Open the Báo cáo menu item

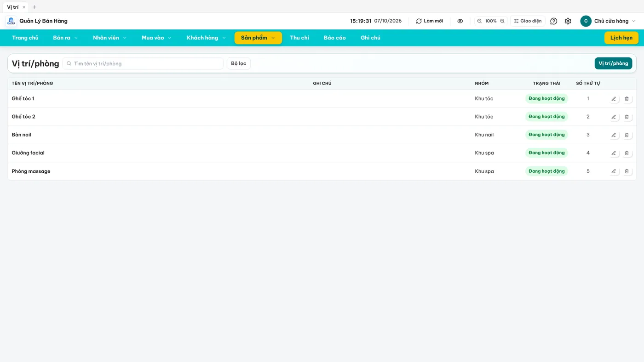(335, 38)
